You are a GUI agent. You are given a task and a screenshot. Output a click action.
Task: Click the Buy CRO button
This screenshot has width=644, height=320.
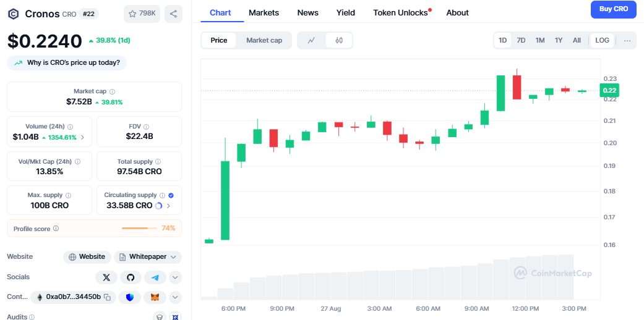(614, 9)
